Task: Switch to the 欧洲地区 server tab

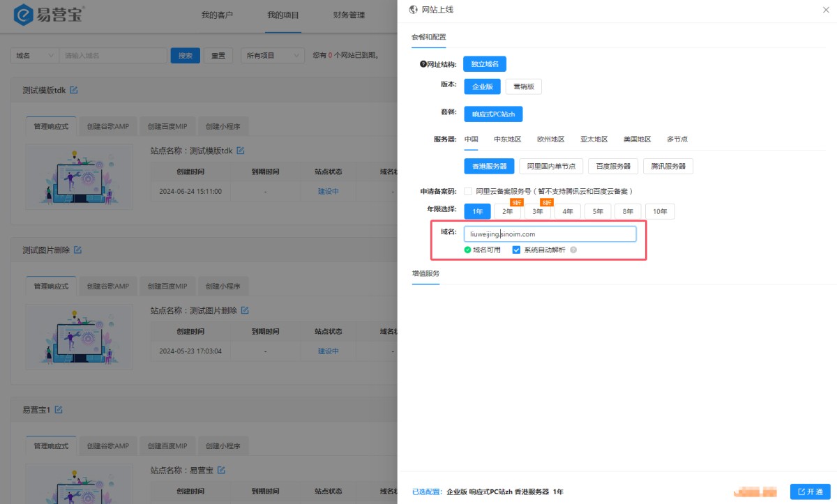Action: pyautogui.click(x=550, y=139)
